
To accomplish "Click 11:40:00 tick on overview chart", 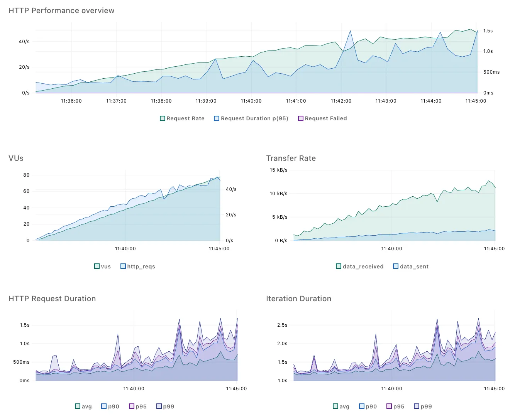I will [251, 101].
